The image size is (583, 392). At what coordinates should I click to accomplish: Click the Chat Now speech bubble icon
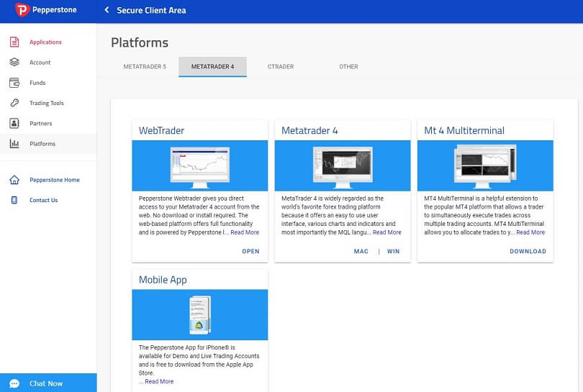tap(14, 383)
